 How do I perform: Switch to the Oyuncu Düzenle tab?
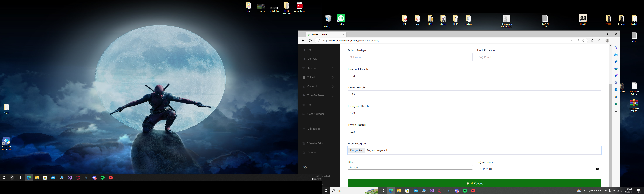pyautogui.click(x=326, y=35)
